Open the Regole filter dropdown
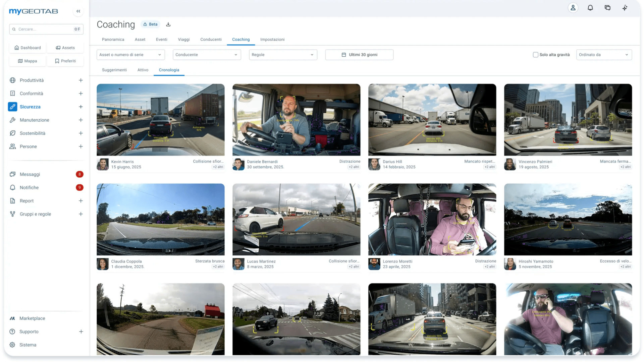Image resolution: width=644 pixels, height=362 pixels. (x=283, y=55)
